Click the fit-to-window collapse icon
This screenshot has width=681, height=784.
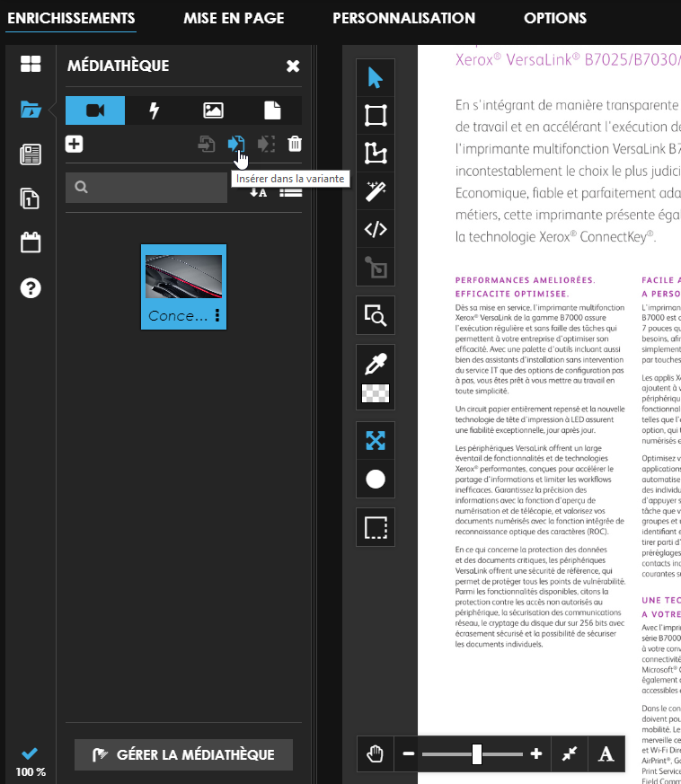pos(570,753)
